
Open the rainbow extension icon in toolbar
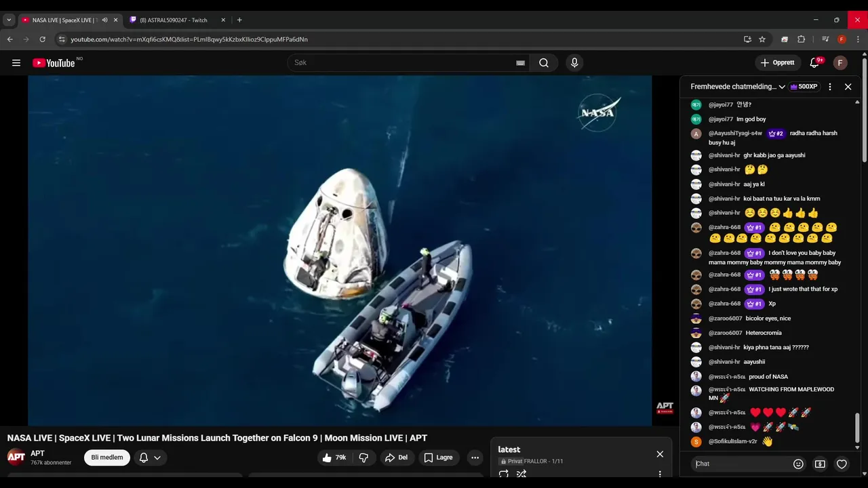(x=785, y=39)
